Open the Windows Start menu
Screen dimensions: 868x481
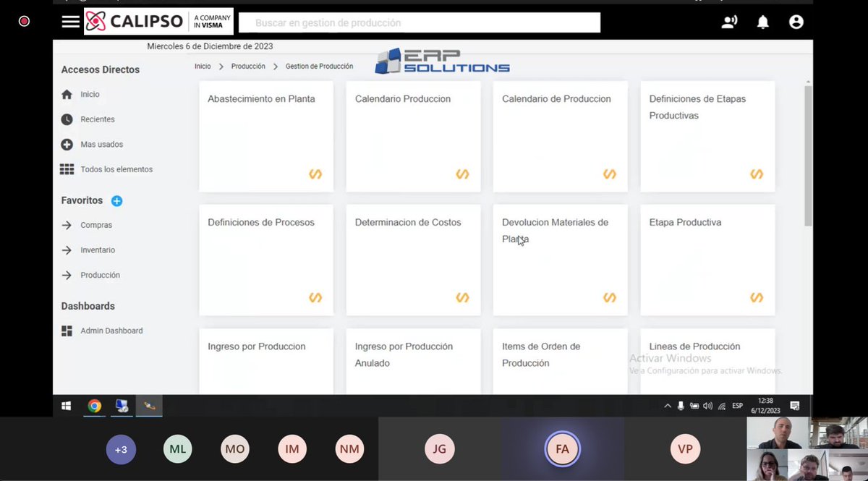(66, 406)
